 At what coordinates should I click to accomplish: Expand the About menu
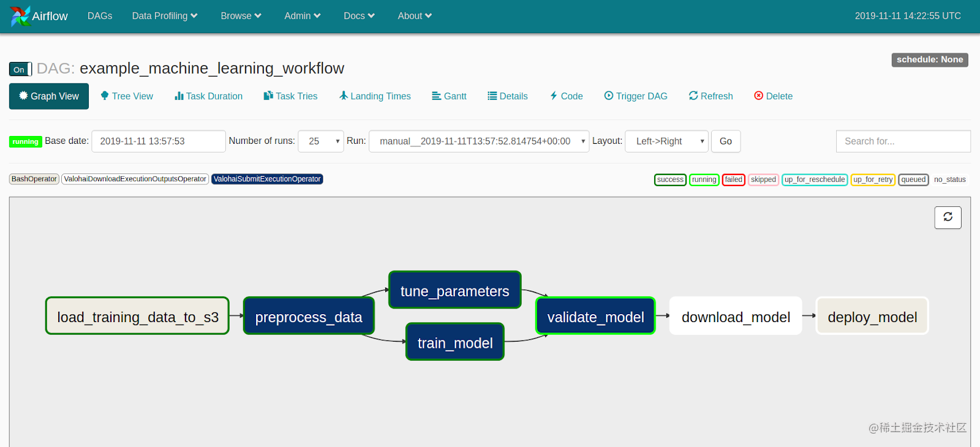(x=415, y=16)
